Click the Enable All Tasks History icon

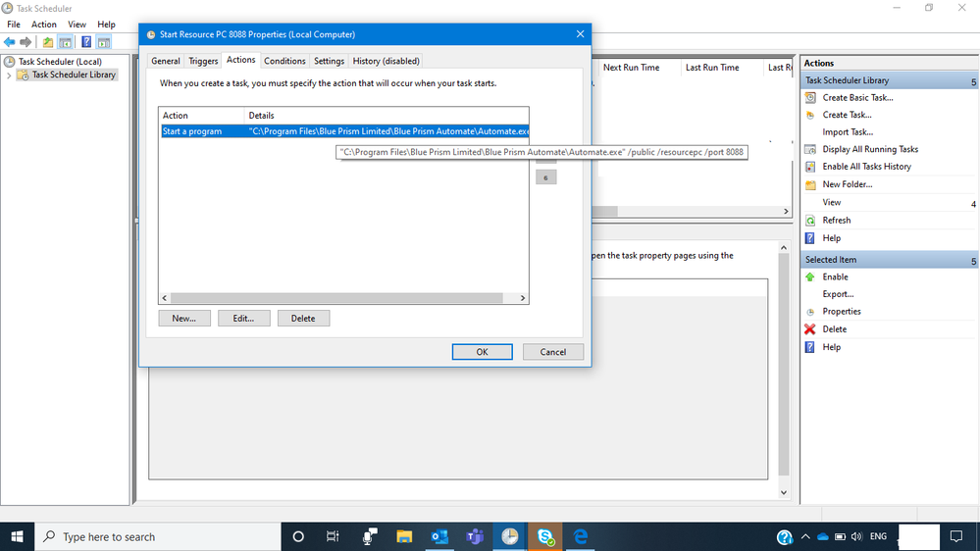[810, 167]
